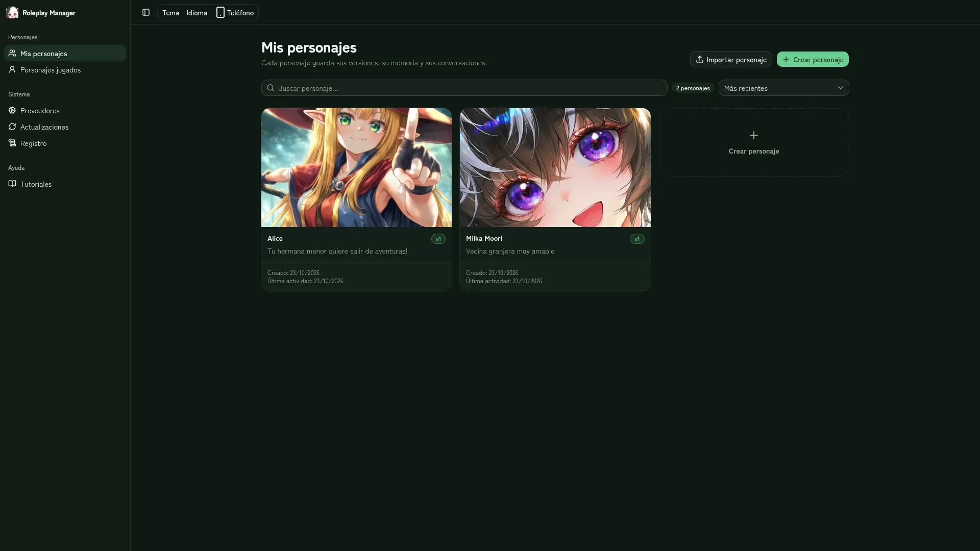The height and width of the screenshot is (551, 980).
Task: Open the Idioma menu
Action: click(197, 13)
